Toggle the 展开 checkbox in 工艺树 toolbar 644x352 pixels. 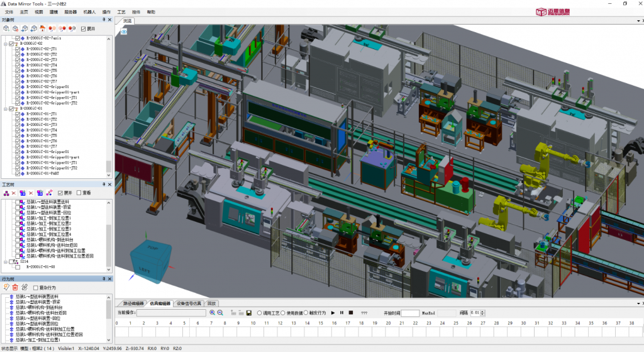click(x=60, y=193)
